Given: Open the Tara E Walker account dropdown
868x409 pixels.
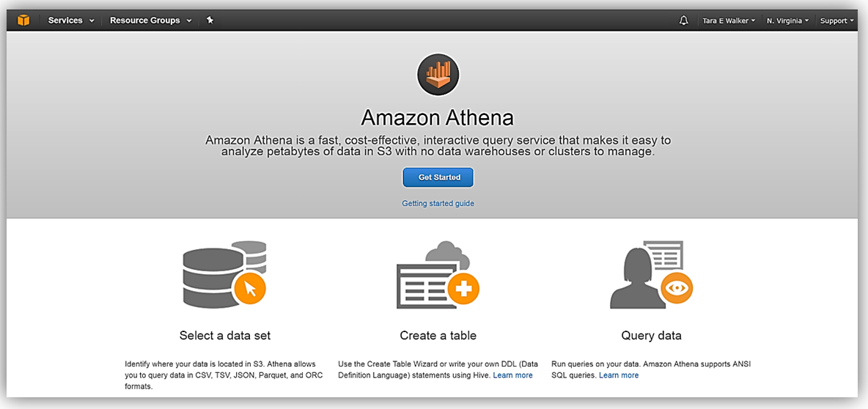Looking at the screenshot, I should 729,21.
